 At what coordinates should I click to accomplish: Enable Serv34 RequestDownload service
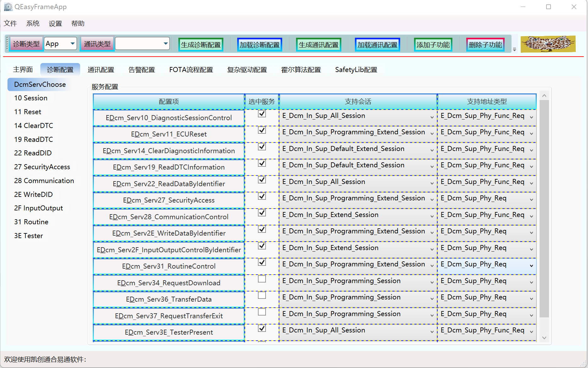coord(262,279)
